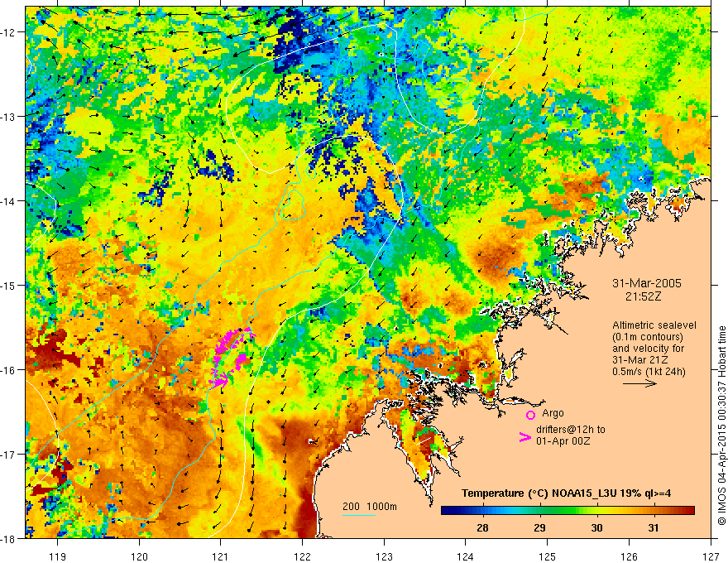Click the longitude 124 axis label
Image resolution: width=728 pixels, height=563 pixels.
click(x=466, y=556)
